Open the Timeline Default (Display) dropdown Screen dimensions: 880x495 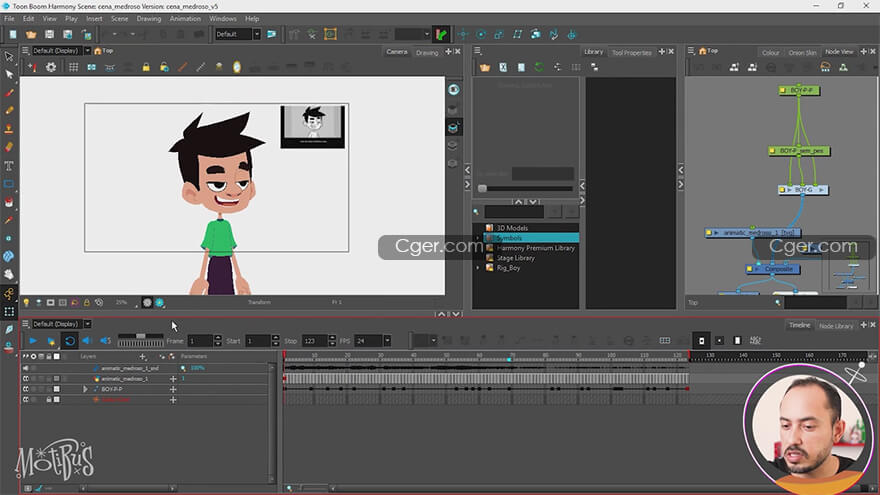pos(88,324)
